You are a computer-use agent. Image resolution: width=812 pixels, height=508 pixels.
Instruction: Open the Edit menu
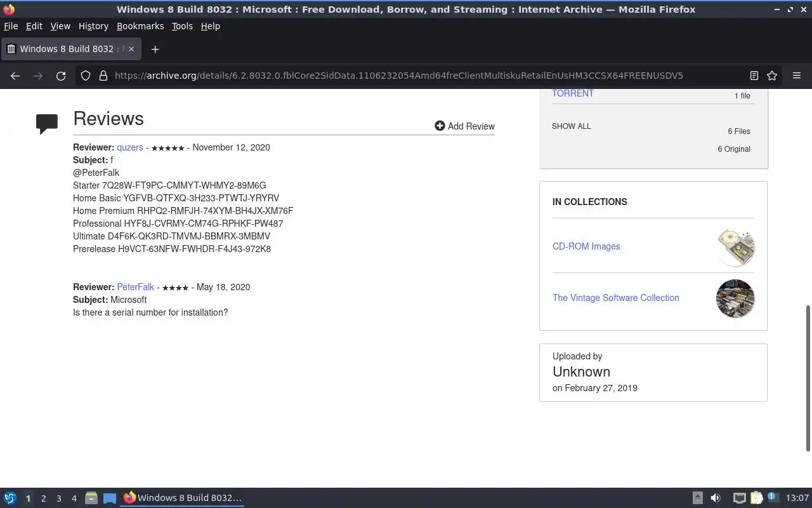(x=34, y=26)
